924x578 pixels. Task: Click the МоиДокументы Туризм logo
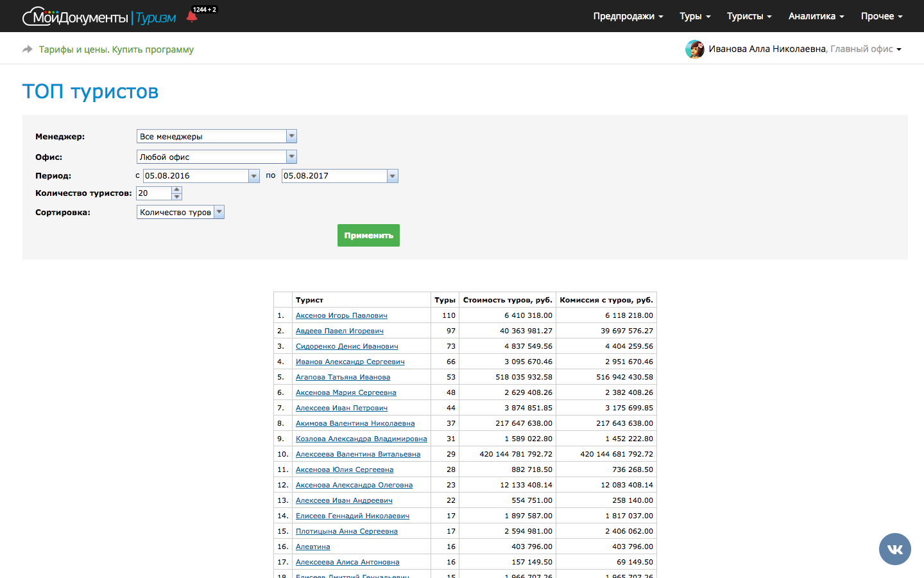click(x=99, y=17)
